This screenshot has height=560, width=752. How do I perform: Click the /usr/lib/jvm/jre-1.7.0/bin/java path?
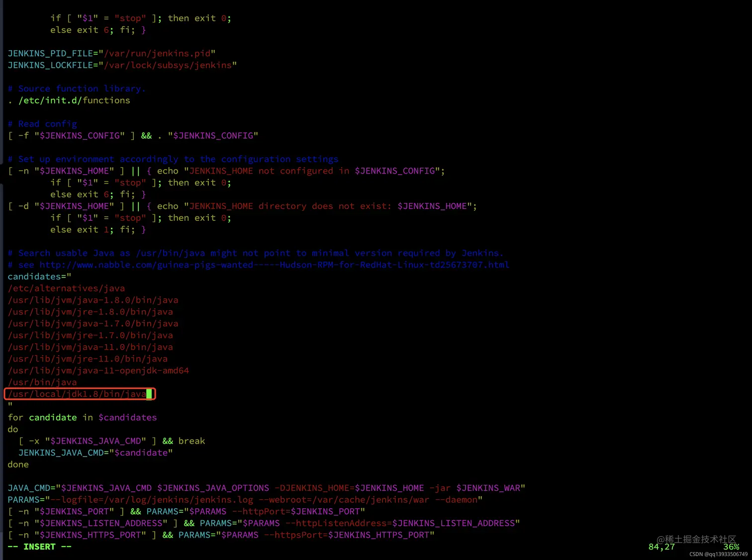[91, 336]
